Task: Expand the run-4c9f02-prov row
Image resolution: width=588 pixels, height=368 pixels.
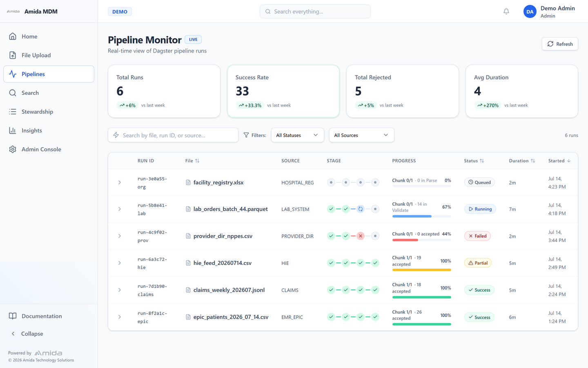Action: pyautogui.click(x=120, y=236)
